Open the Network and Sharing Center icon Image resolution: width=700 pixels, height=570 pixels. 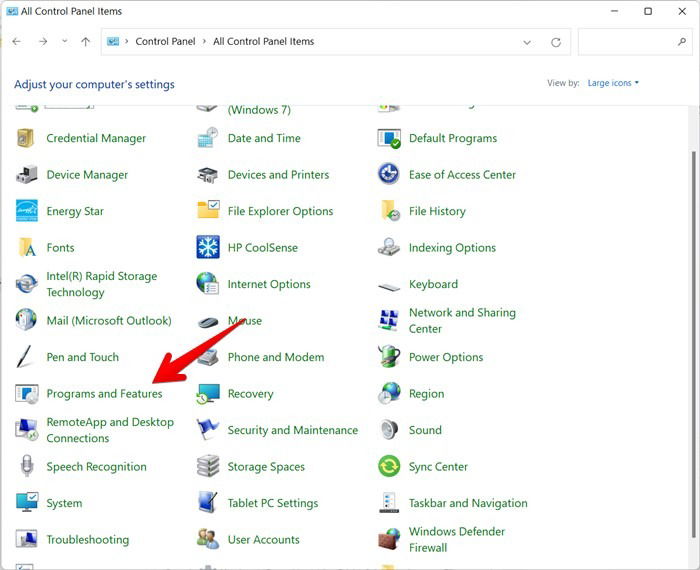[389, 320]
